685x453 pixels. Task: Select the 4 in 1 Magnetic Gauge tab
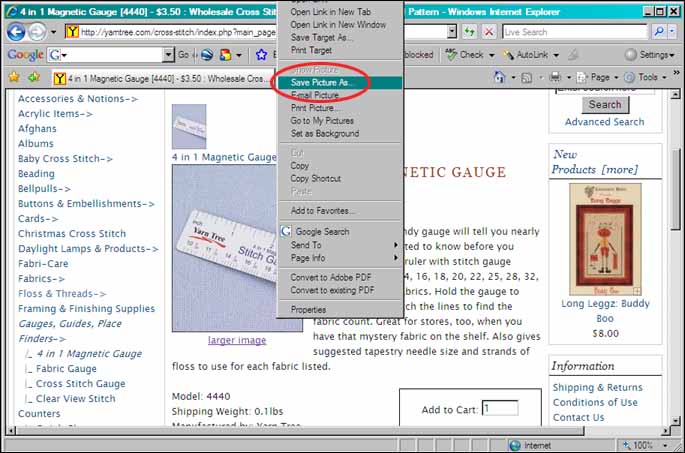162,78
